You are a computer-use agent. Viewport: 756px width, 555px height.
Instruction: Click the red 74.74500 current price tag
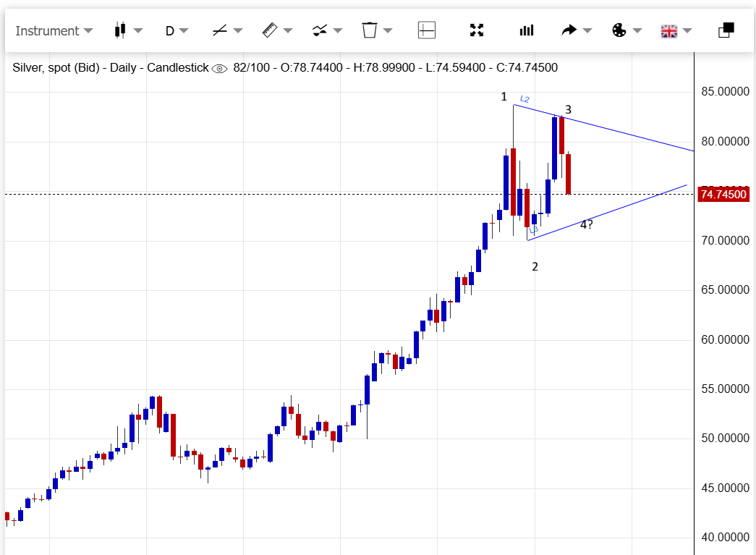[x=722, y=194]
